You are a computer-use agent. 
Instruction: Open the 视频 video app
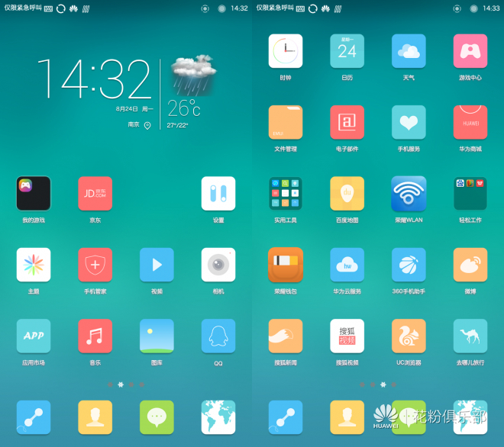tap(157, 265)
